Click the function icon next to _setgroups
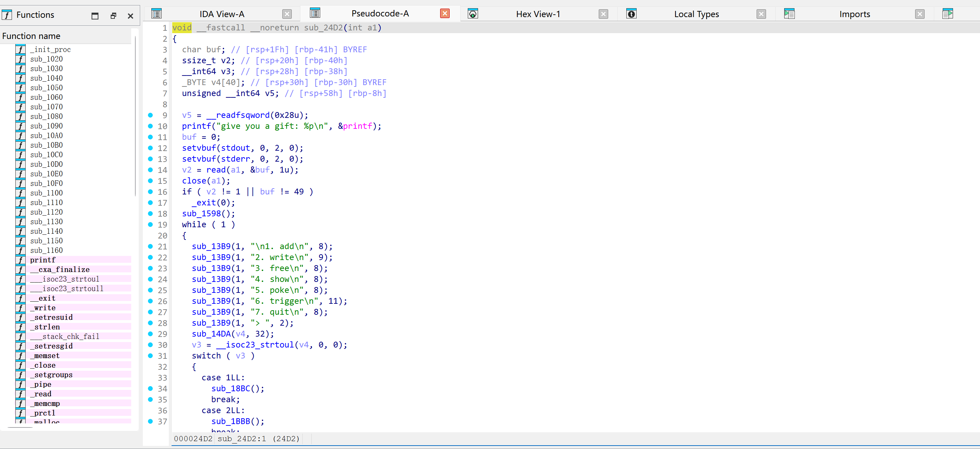The height and width of the screenshot is (449, 980). [21, 375]
